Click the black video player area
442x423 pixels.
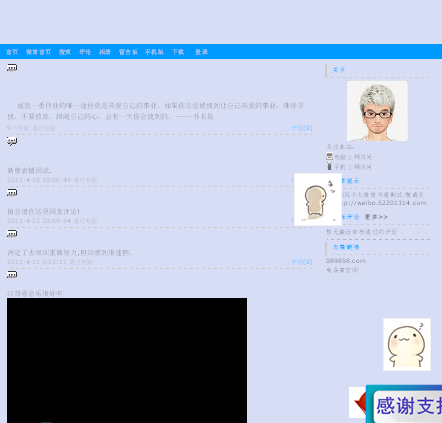pos(127,360)
